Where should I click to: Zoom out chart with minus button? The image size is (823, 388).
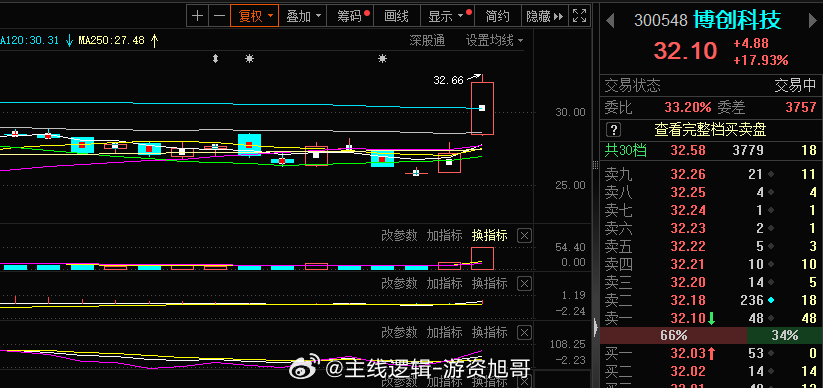(x=219, y=16)
